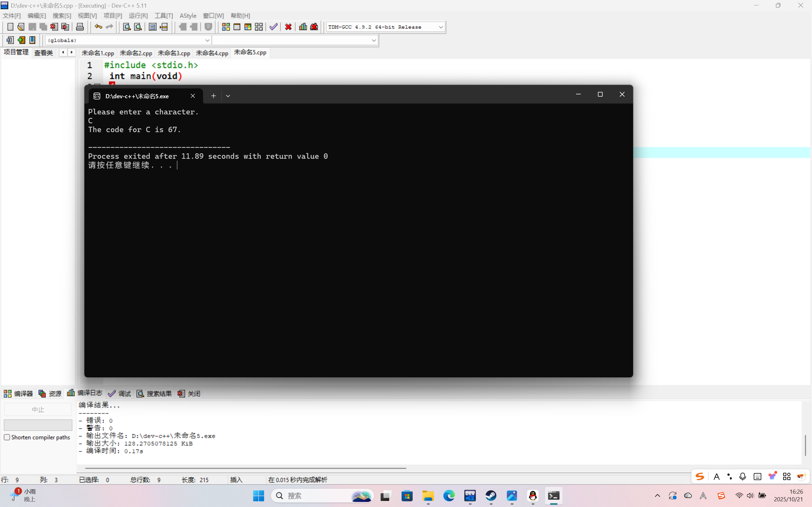Enable Shorten compiler paths checkbox

pyautogui.click(x=7, y=437)
